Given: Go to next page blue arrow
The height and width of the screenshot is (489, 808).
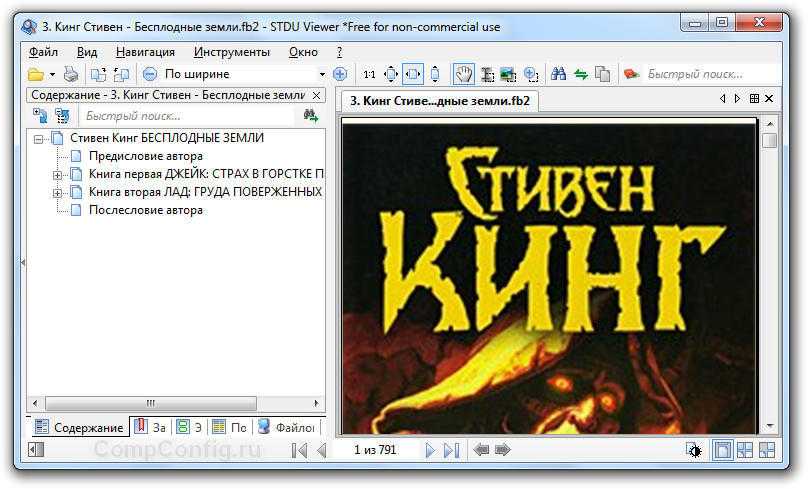Looking at the screenshot, I should 430,450.
